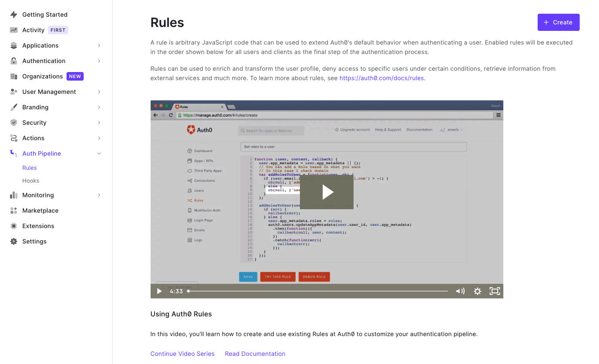599x364 pixels.
Task: Expand the Authentication menu chevron
Action: [x=99, y=61]
